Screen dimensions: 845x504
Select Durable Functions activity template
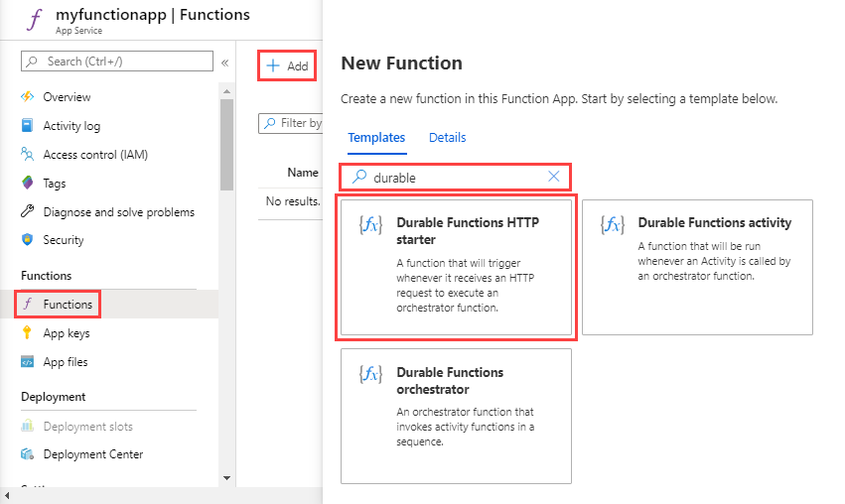pyautogui.click(x=697, y=267)
